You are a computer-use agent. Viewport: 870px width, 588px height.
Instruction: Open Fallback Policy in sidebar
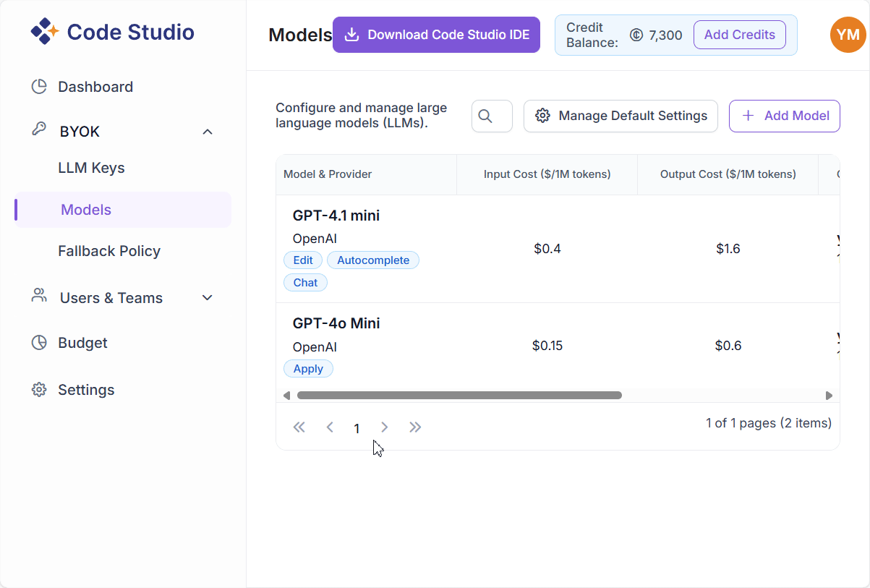pyautogui.click(x=109, y=251)
